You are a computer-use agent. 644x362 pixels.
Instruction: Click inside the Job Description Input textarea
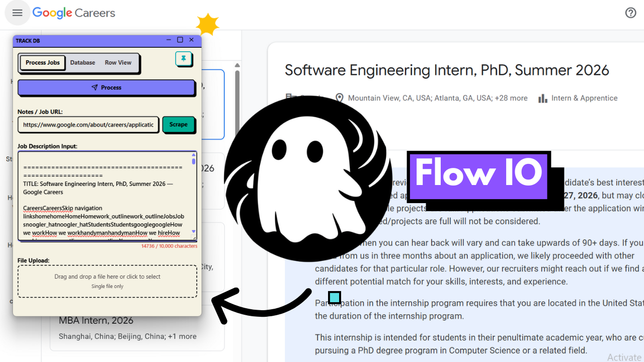pos(104,196)
